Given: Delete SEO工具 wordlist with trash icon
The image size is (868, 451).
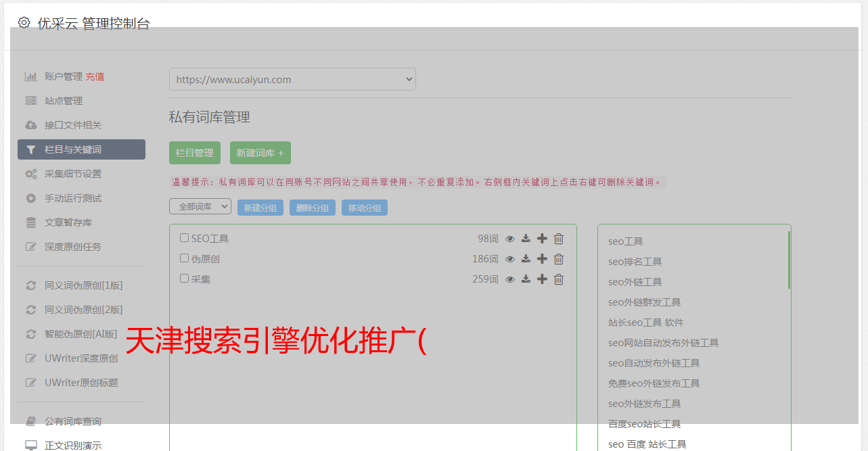Looking at the screenshot, I should (559, 239).
